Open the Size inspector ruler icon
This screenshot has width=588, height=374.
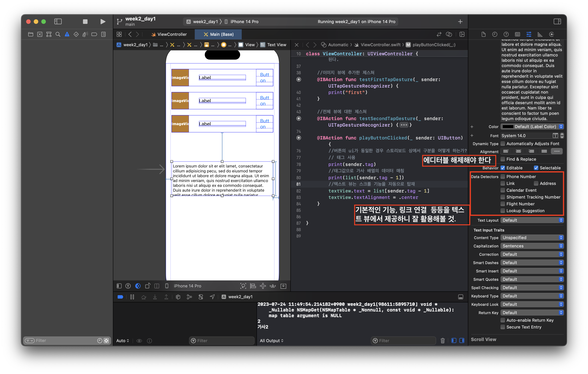540,34
